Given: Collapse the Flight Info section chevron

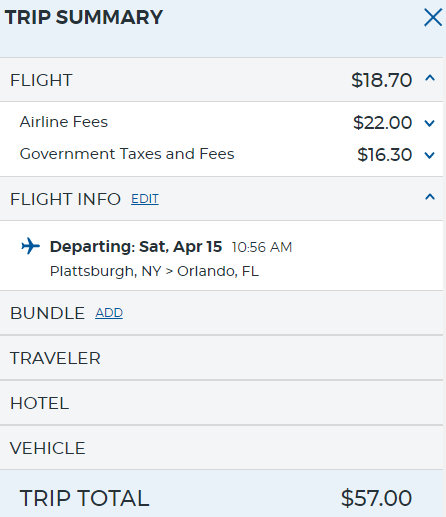Looking at the screenshot, I should 430,197.
